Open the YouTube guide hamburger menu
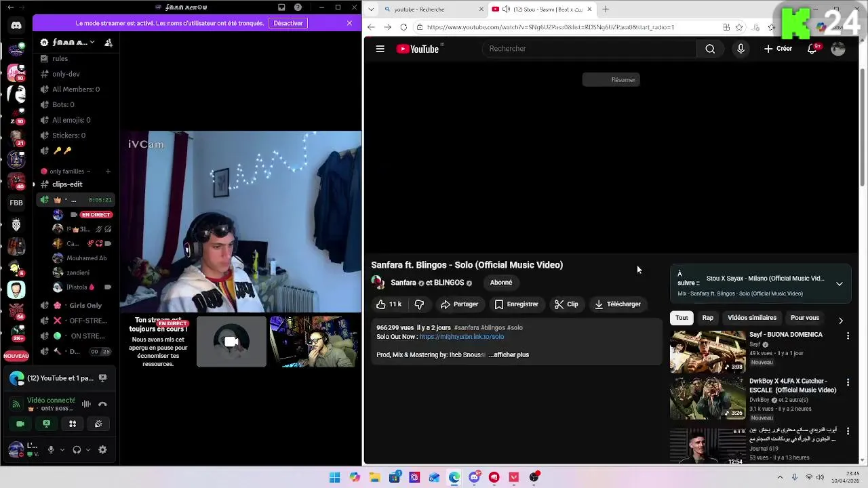The height and width of the screenshot is (488, 868). (380, 49)
